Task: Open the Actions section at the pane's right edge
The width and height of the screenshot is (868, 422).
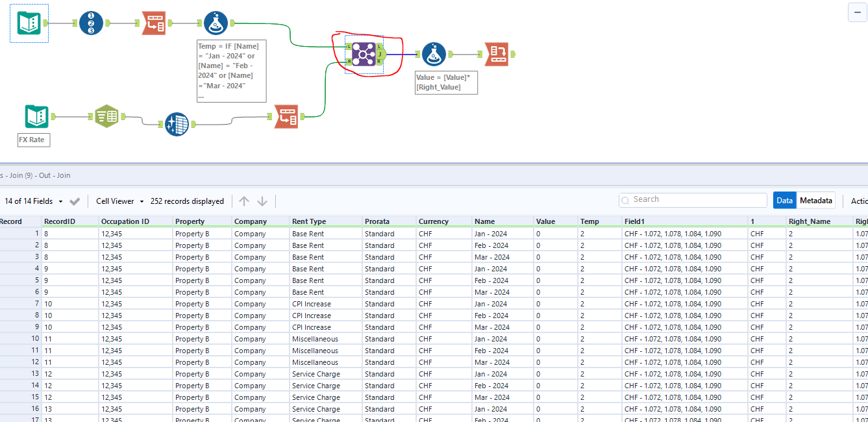Action: (859, 201)
